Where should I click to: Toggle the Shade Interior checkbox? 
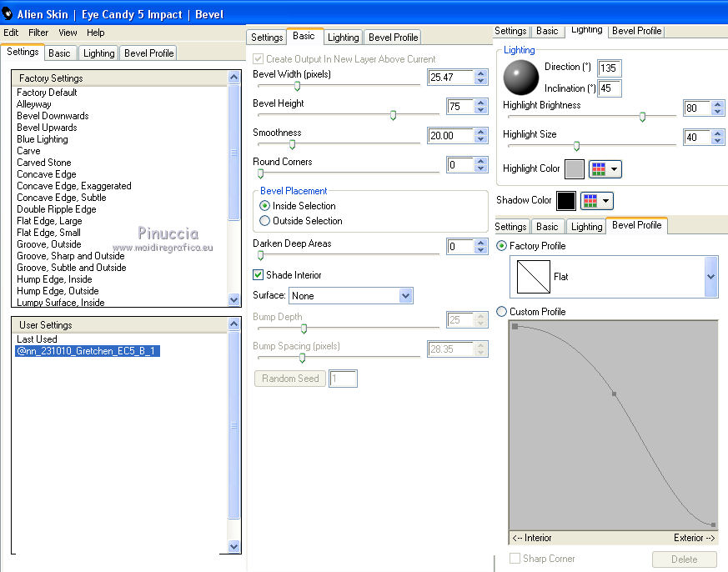pos(259,275)
